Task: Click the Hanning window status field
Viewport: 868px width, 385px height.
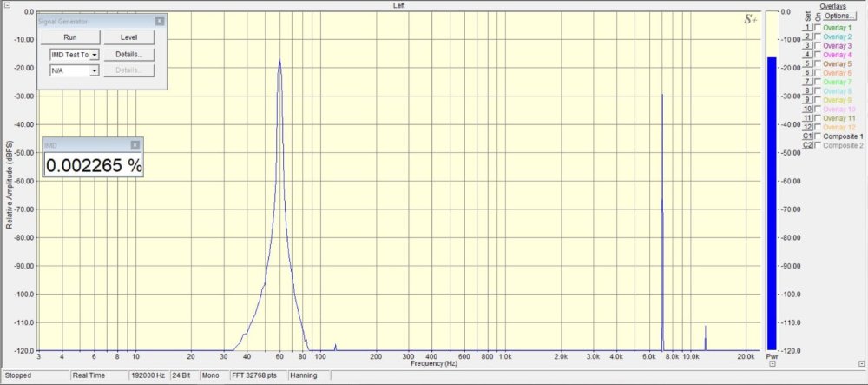Action: (306, 376)
